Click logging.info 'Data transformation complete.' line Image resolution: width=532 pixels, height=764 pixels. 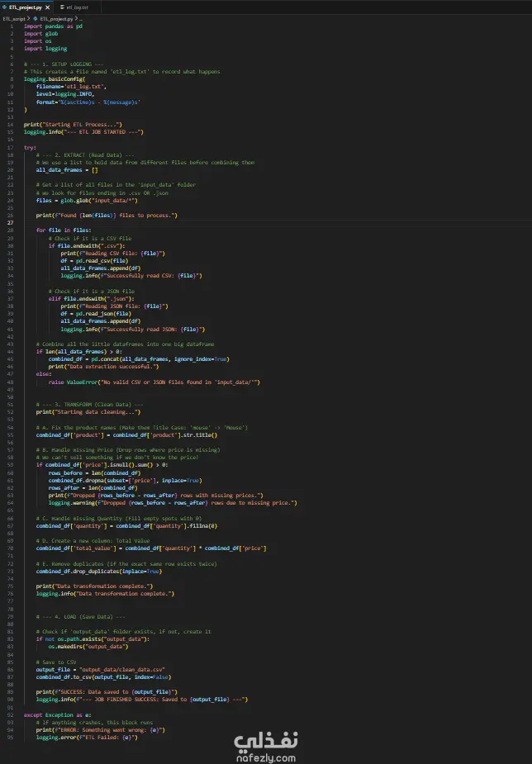coord(105,594)
